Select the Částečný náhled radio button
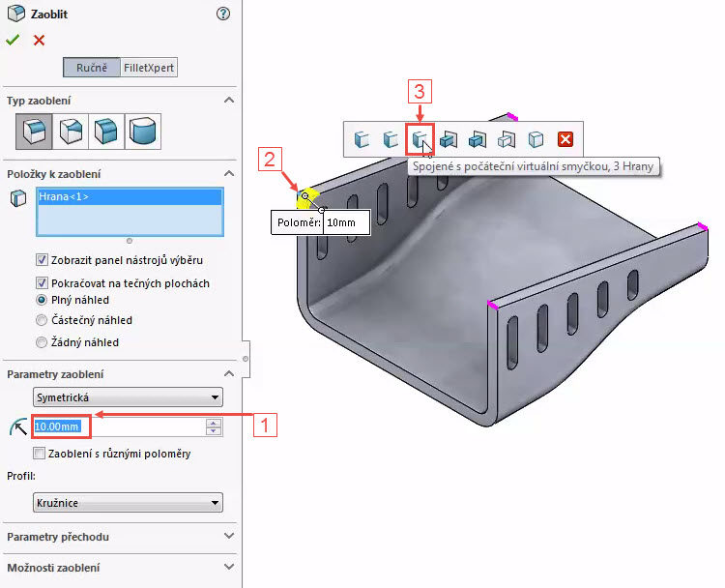 click(x=42, y=320)
